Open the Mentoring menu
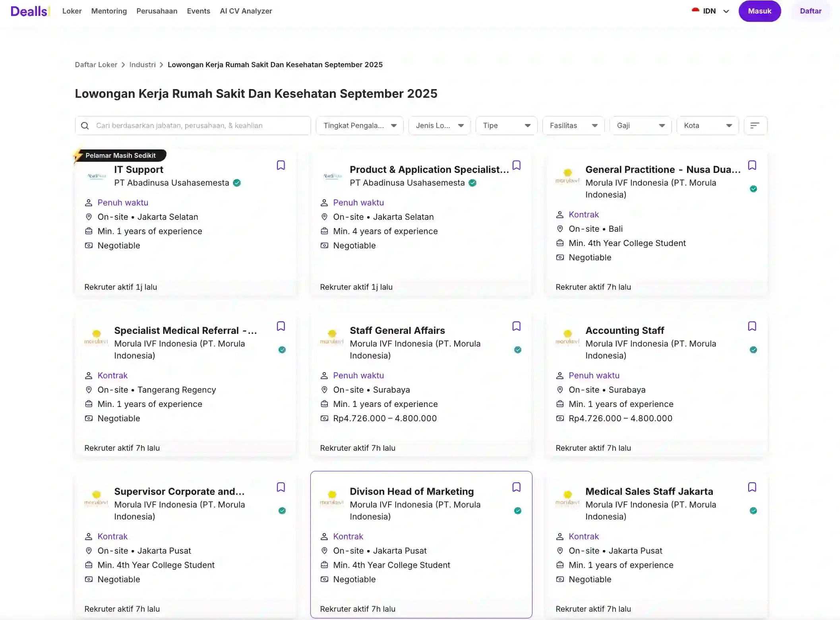 coord(109,11)
